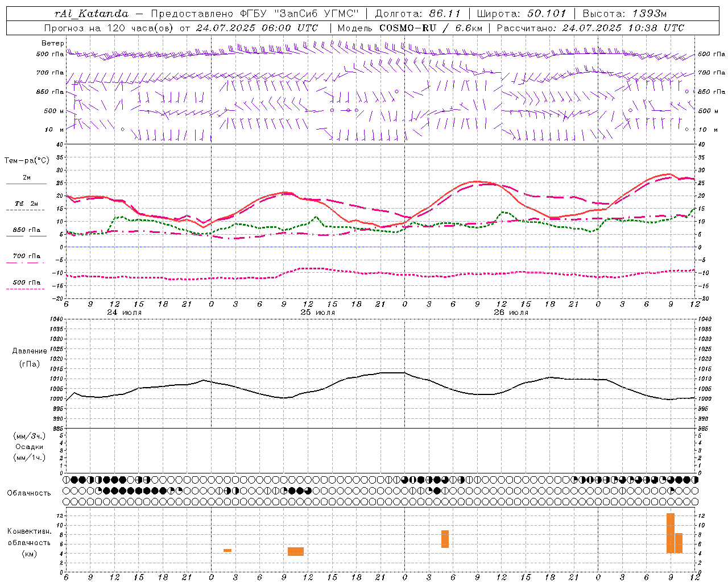Click the longitude value Долгота: 86.11

coord(418,14)
